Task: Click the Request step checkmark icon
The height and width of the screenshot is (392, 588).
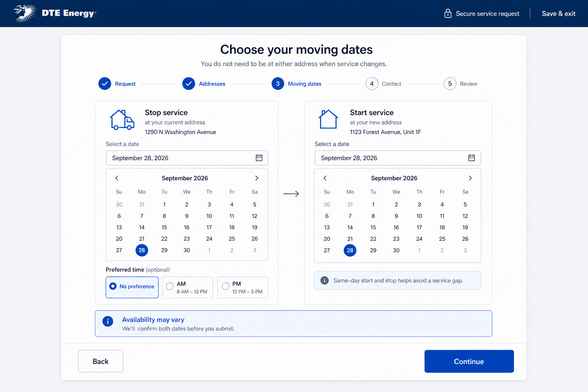Action: tap(105, 83)
